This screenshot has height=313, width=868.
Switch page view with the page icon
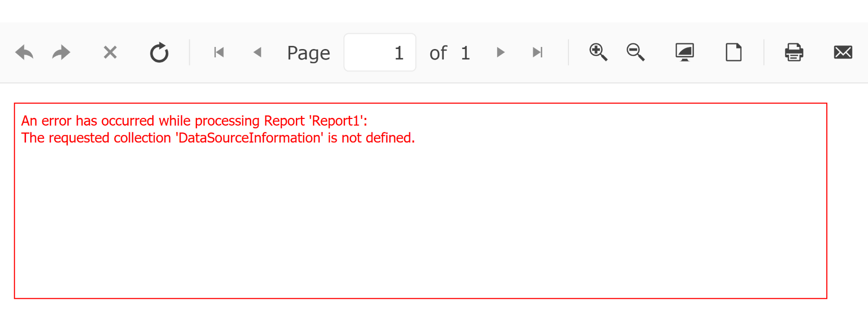click(x=734, y=52)
